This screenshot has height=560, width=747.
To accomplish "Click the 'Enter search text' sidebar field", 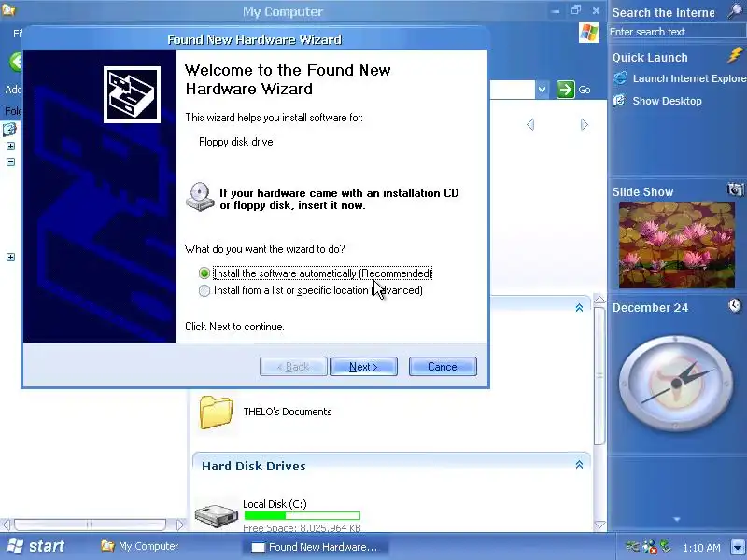I will point(678,32).
